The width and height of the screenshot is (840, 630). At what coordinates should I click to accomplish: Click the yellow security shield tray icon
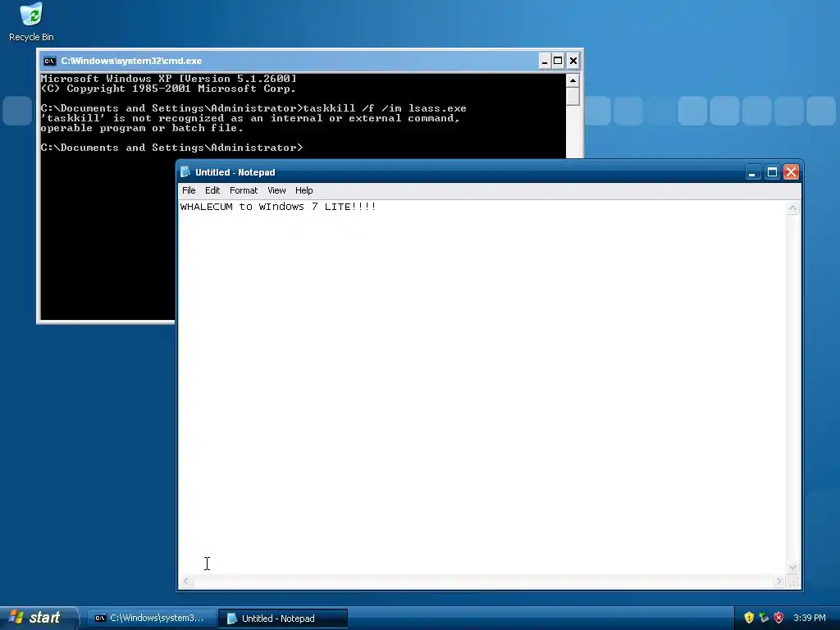[749, 618]
